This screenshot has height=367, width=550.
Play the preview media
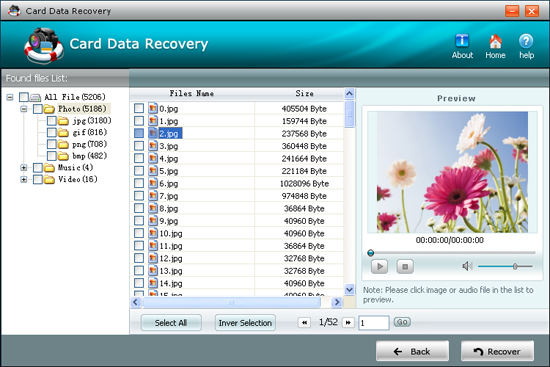[x=380, y=266]
